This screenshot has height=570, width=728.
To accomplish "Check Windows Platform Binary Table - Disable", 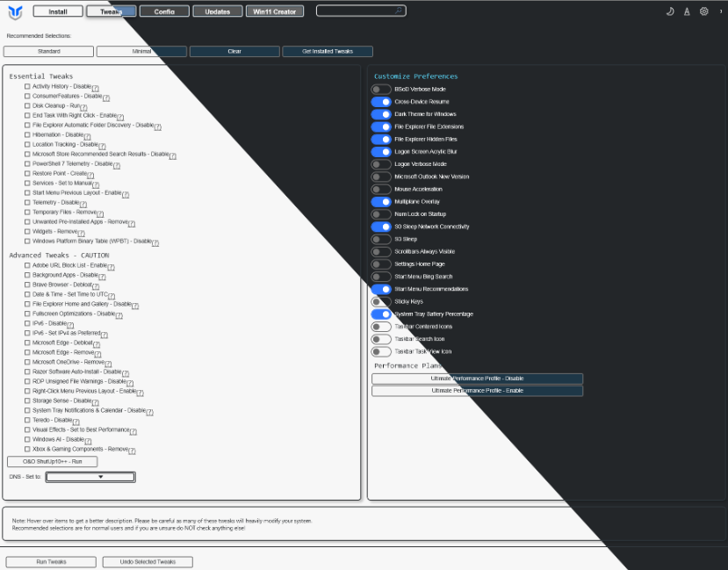I will click(27, 241).
